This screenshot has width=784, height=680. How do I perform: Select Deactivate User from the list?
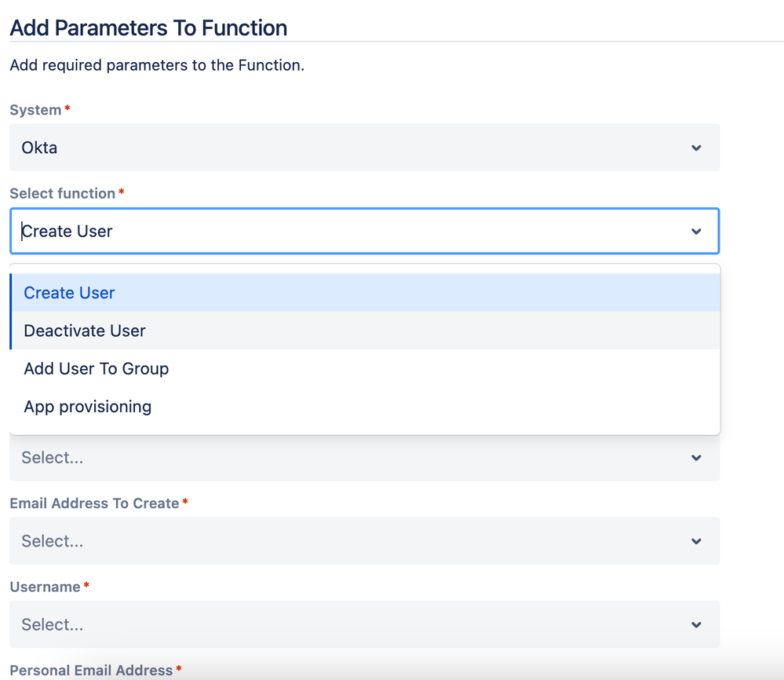tap(85, 331)
